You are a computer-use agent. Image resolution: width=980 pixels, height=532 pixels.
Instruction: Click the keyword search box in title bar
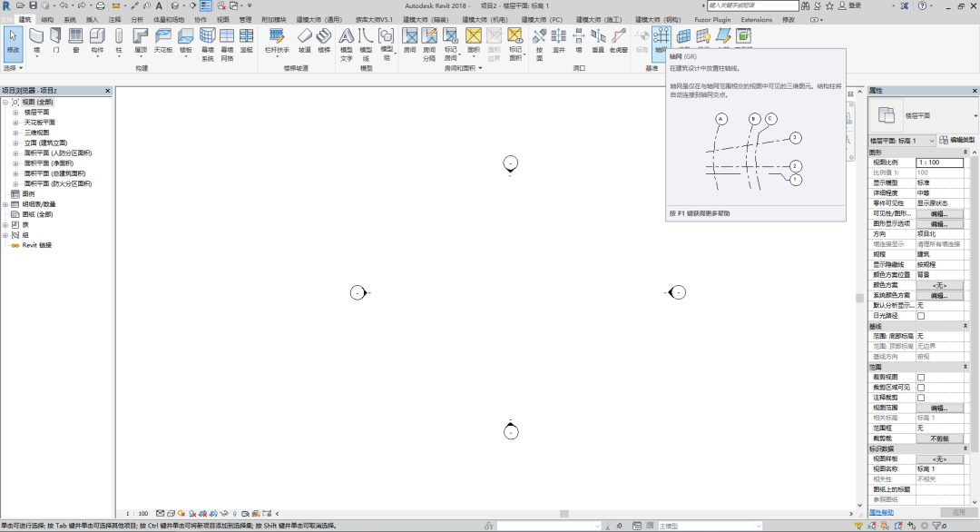pos(752,5)
